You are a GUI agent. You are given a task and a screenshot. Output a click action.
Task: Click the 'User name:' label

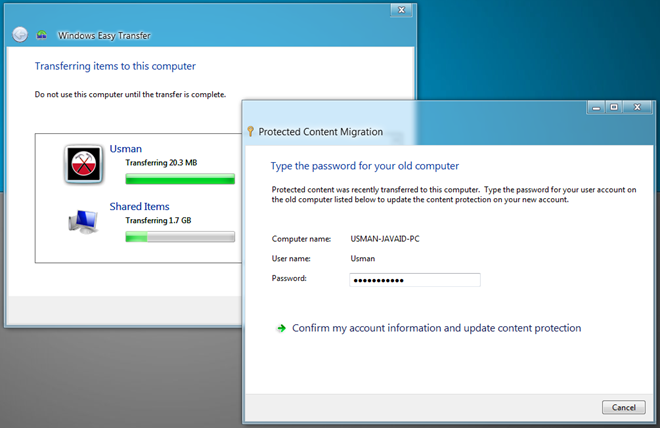[x=291, y=259]
